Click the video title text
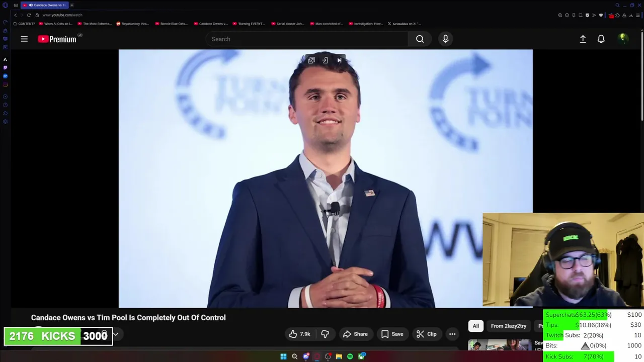This screenshot has width=644, height=362. coord(128,318)
